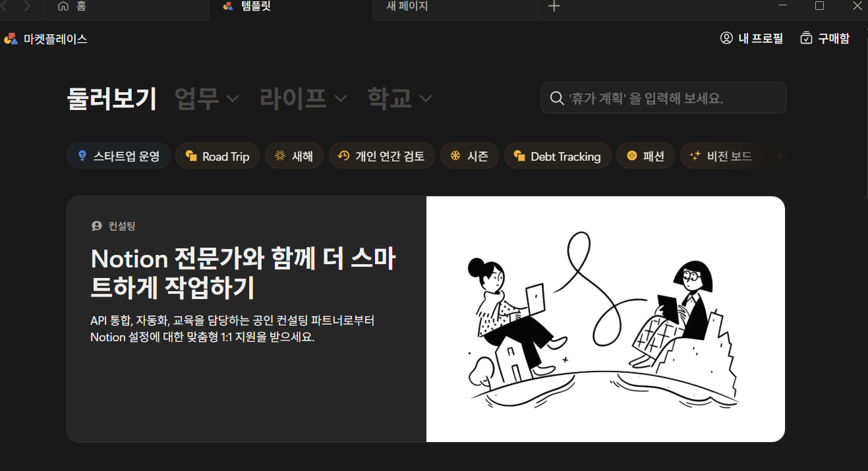Screen dimensions: 868x471
Task: Click the sparkles icon on 비전 보드 chip
Action: point(694,155)
